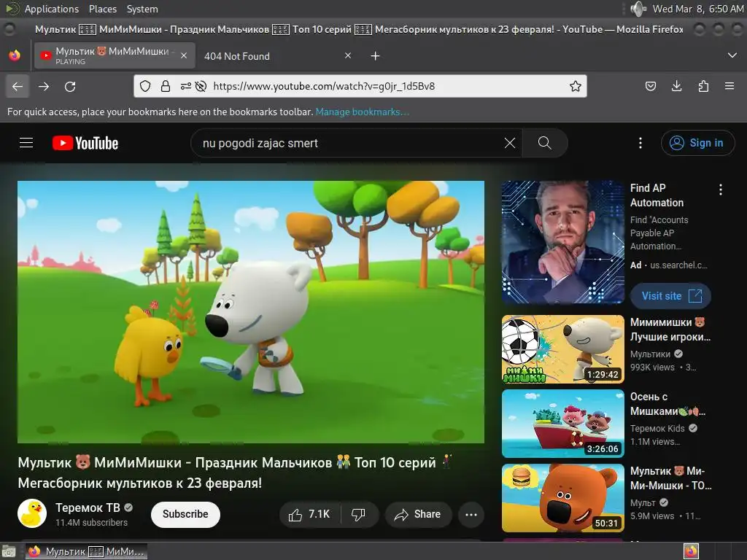Screen dimensions: 747x560
Task: Bookmark this page with the star
Action: (x=576, y=86)
